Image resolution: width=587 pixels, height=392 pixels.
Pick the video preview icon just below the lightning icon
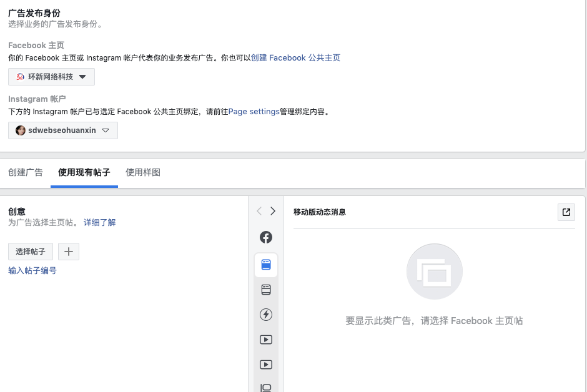coord(266,340)
